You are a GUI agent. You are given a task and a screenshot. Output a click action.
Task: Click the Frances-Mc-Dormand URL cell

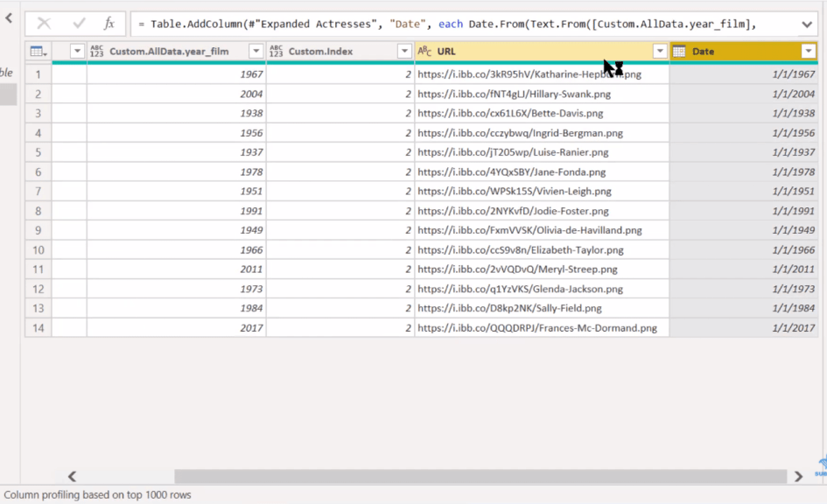click(542, 328)
